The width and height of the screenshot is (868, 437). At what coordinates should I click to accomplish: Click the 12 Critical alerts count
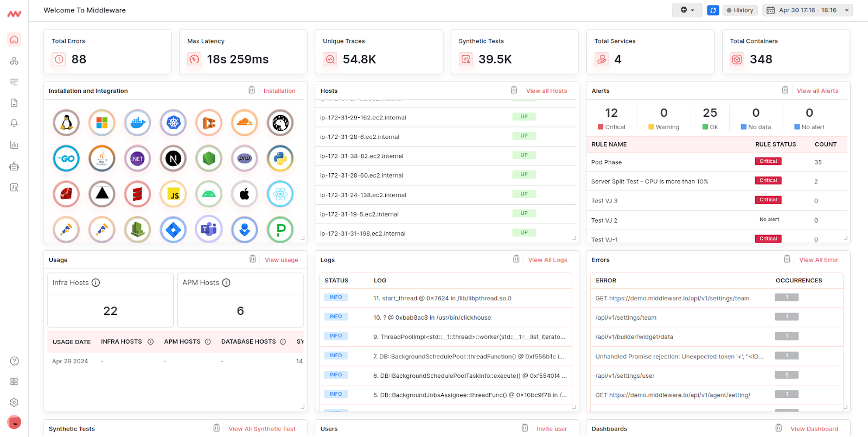(x=611, y=119)
